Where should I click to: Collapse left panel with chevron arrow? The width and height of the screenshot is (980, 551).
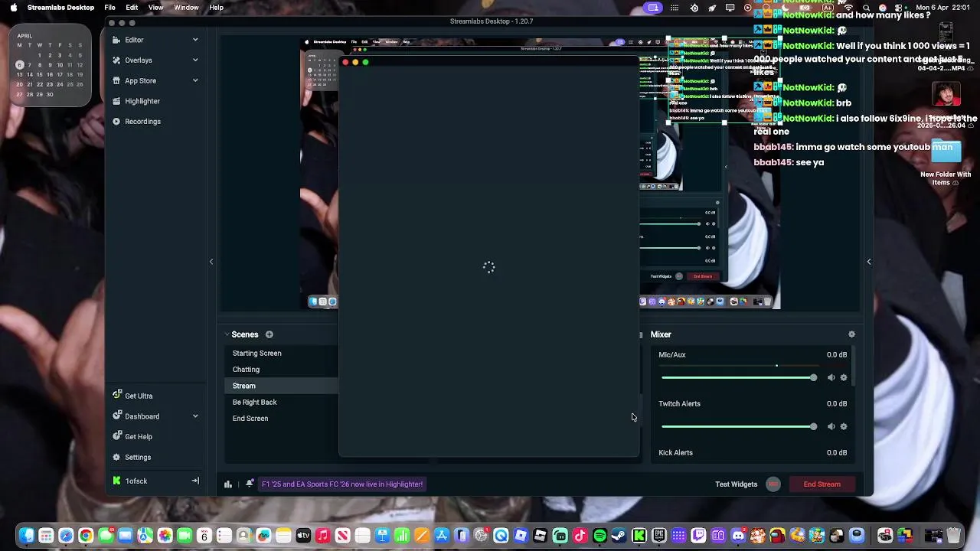coord(211,262)
